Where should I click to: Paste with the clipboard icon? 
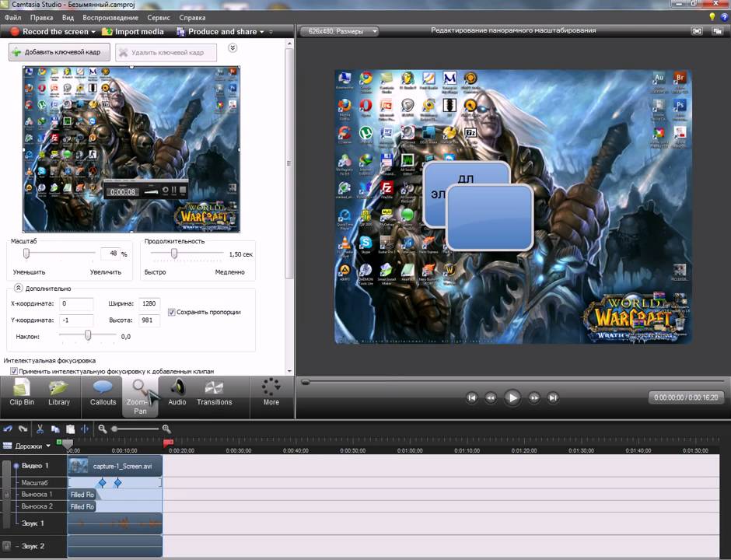coord(71,429)
